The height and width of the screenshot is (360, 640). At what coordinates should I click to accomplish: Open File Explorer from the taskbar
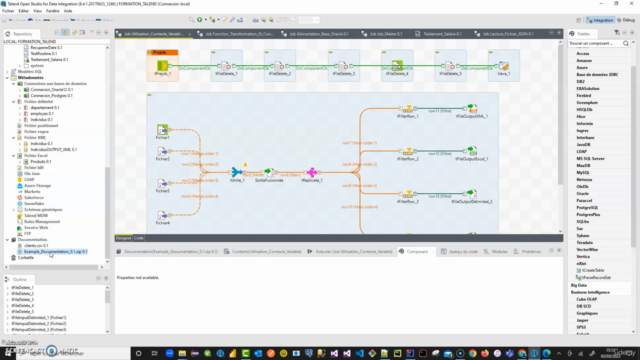pos(182,353)
